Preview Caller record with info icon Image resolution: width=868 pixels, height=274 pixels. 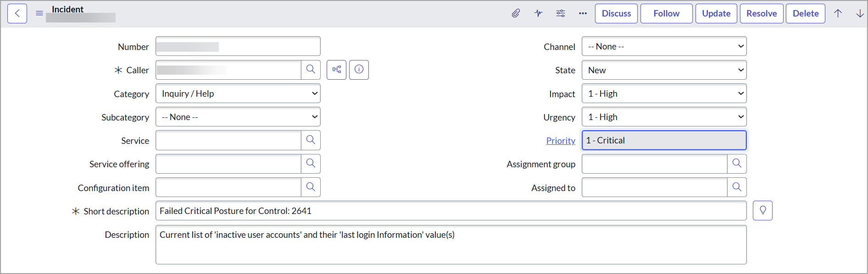pos(359,70)
